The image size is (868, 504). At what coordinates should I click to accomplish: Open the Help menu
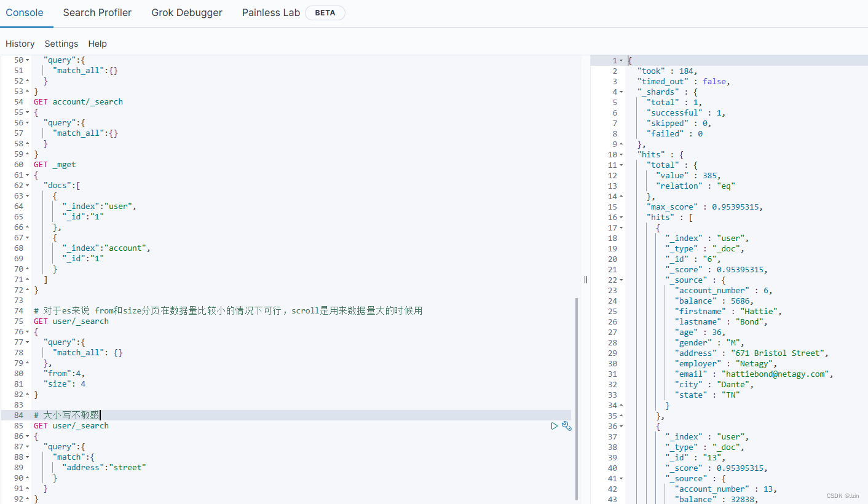[97, 44]
